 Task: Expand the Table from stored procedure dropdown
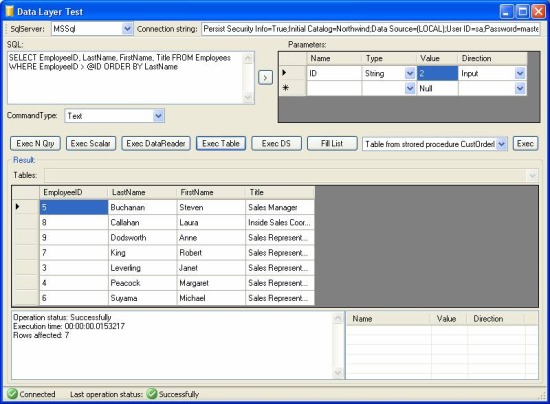point(502,144)
